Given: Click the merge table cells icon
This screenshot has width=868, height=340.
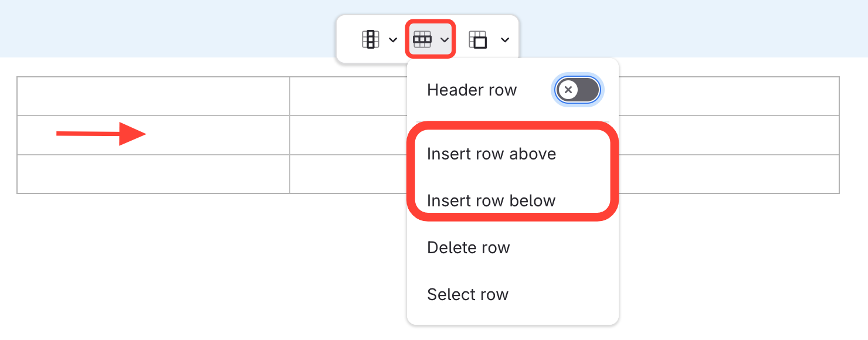Looking at the screenshot, I should (478, 39).
